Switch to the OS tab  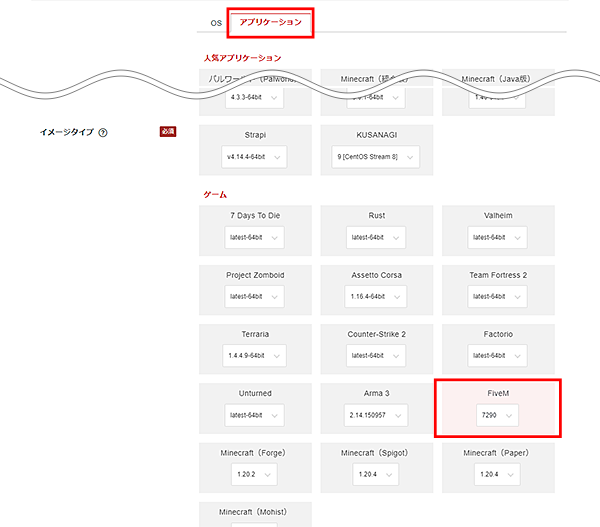pos(216,23)
